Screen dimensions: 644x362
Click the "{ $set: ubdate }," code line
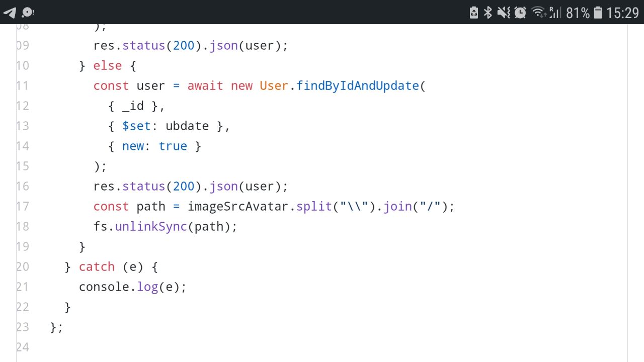click(x=169, y=126)
